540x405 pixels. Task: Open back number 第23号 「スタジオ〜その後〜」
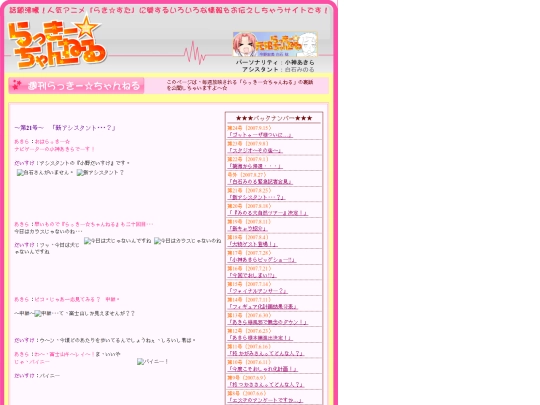[x=255, y=150]
